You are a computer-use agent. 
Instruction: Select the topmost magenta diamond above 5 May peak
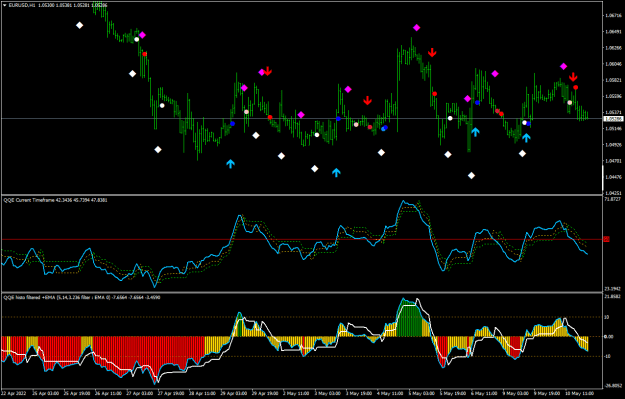click(417, 28)
